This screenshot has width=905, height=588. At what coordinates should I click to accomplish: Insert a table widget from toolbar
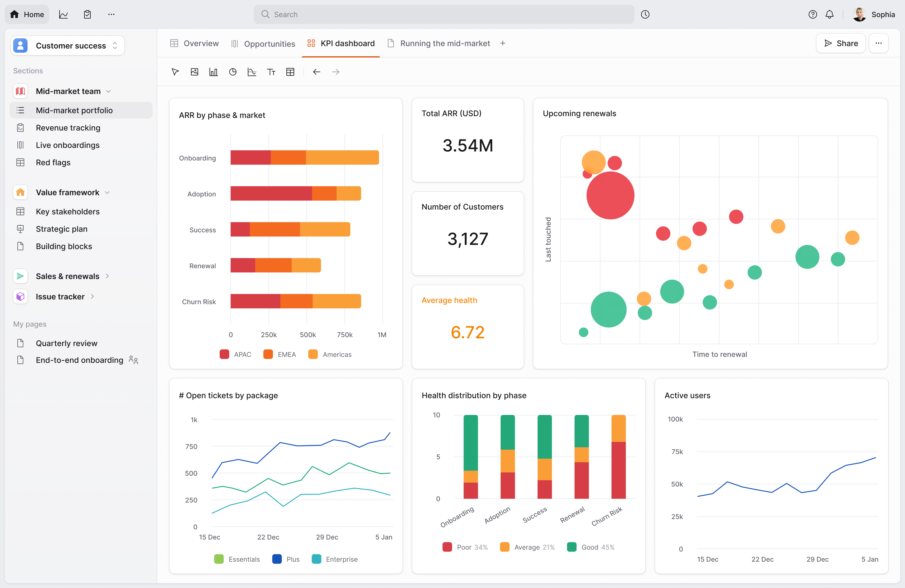(x=290, y=72)
